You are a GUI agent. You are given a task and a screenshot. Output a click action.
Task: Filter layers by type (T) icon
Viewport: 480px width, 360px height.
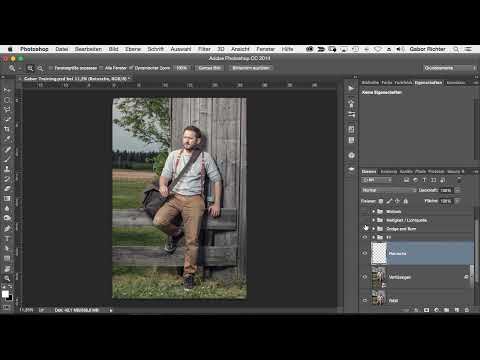pos(424,180)
